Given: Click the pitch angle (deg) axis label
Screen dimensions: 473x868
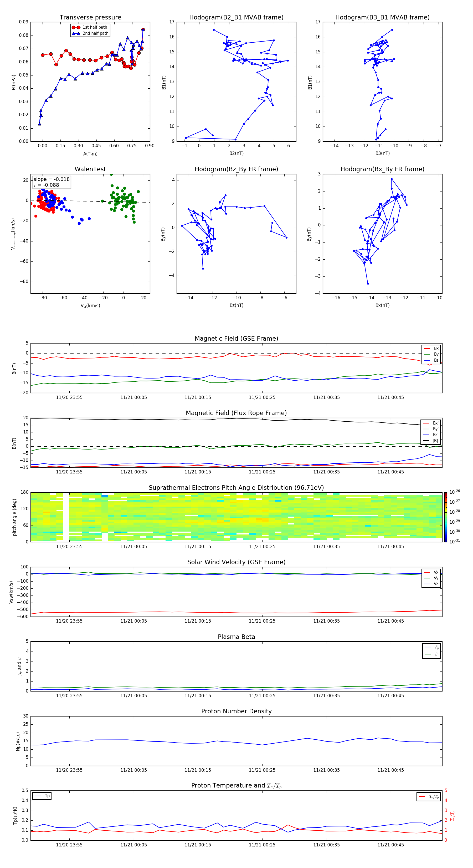Looking at the screenshot, I should [x=14, y=517].
